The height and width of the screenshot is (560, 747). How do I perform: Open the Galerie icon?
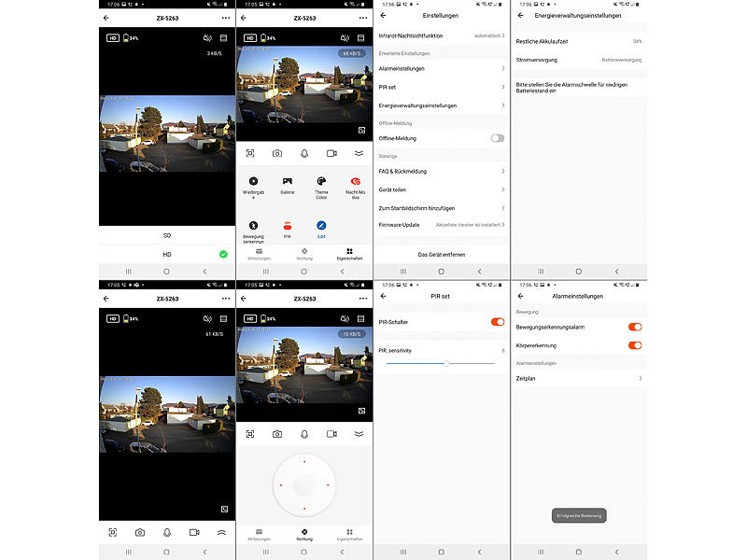click(287, 180)
